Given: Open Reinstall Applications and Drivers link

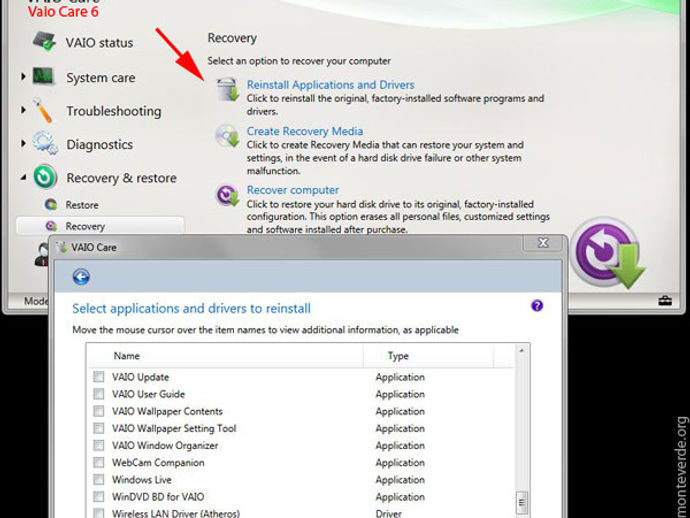Looking at the screenshot, I should tap(330, 84).
